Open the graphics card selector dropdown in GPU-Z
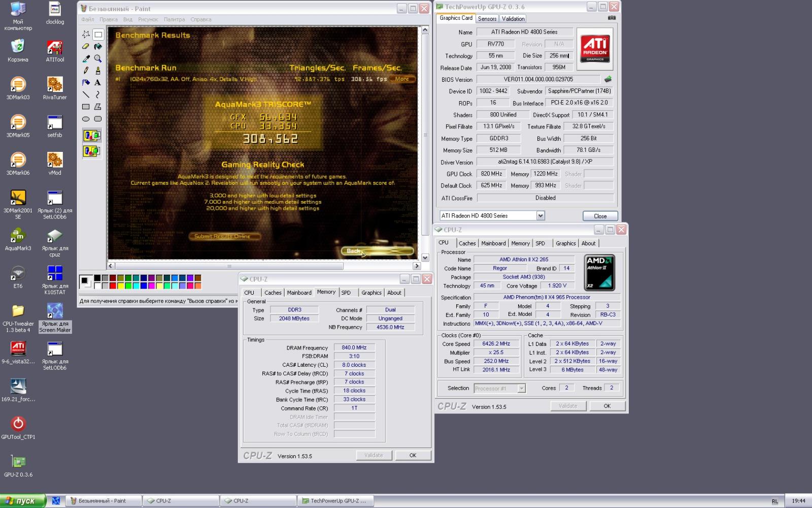This screenshot has height=508, width=812. [x=540, y=216]
